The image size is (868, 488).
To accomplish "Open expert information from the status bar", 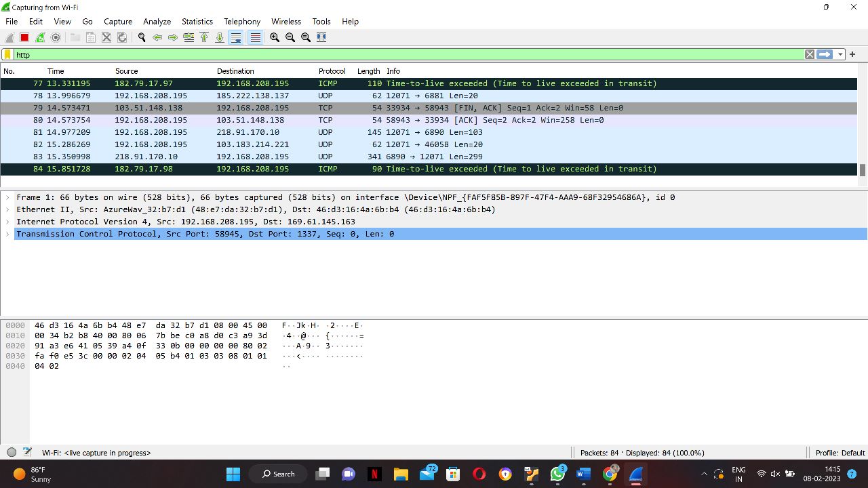I will pos(12,453).
